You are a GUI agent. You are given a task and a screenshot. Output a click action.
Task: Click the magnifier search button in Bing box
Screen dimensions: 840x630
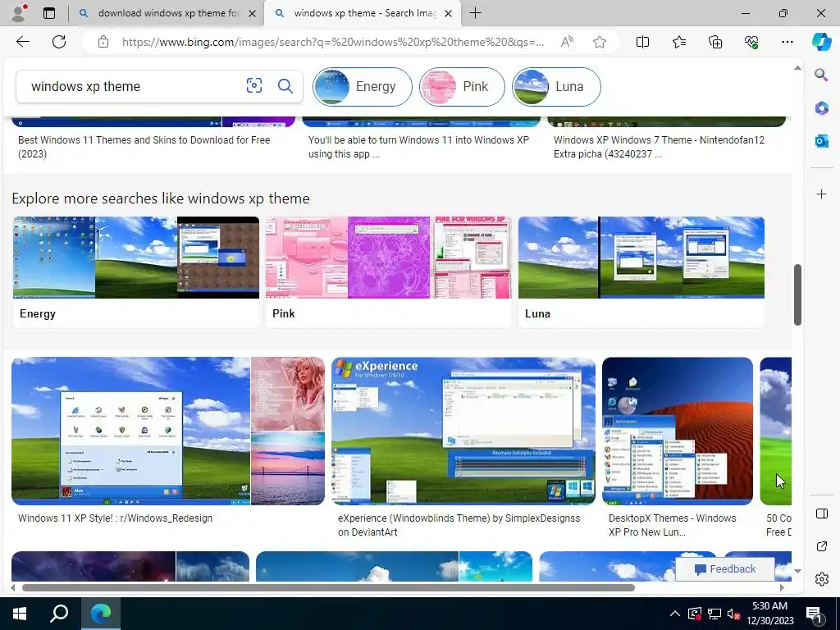[285, 85]
